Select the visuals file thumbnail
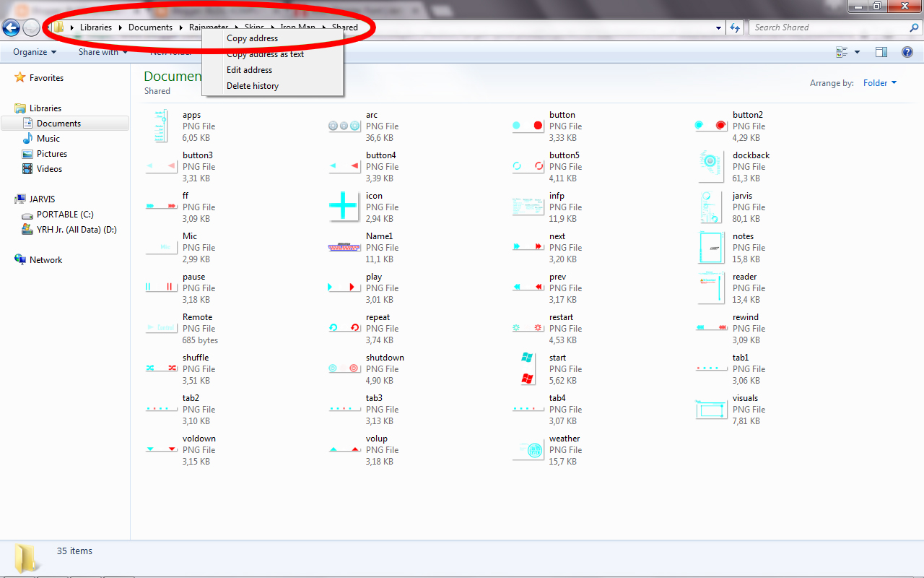 [710, 409]
